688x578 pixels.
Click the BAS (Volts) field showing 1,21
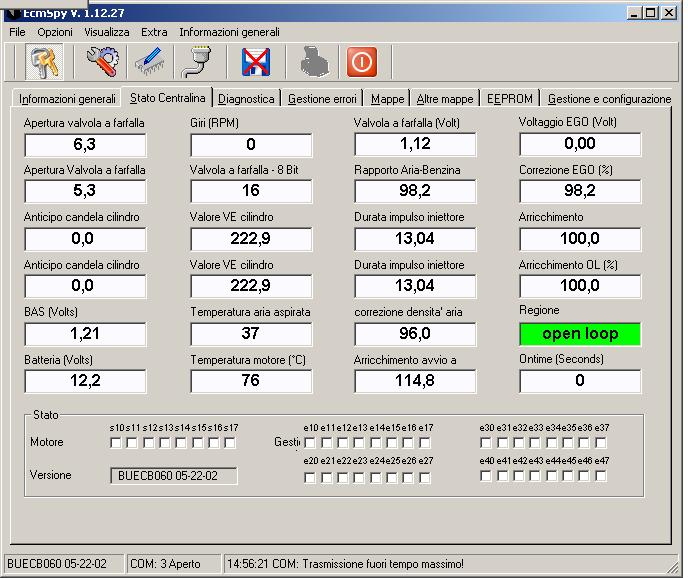[x=85, y=334]
